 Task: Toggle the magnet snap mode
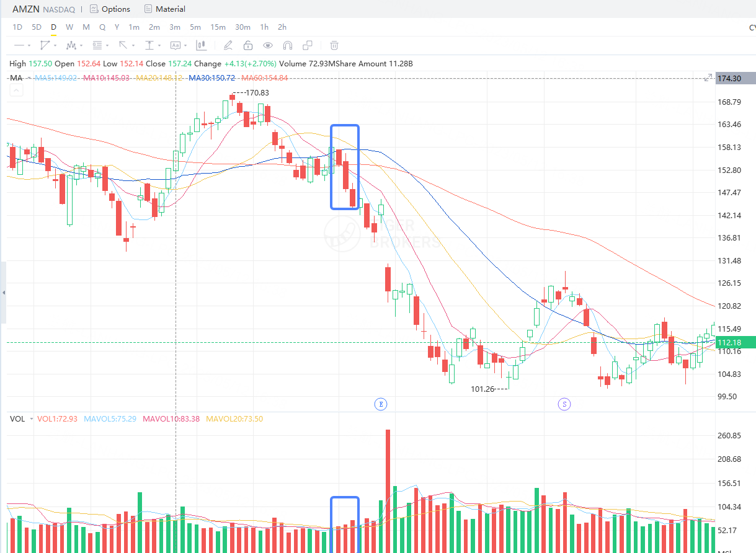point(288,45)
